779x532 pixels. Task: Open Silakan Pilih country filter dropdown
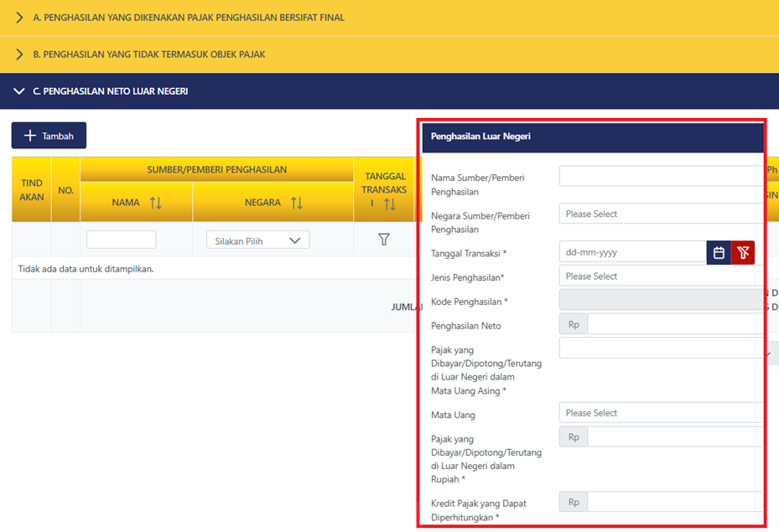(x=257, y=240)
